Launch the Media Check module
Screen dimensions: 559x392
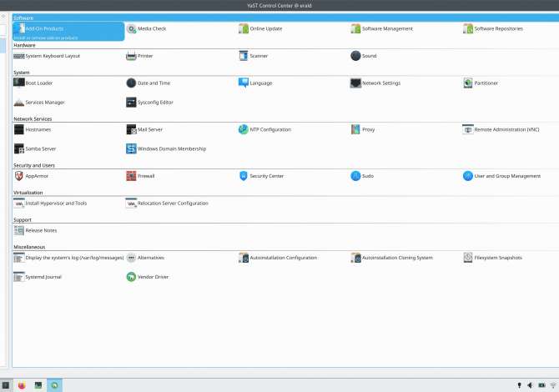146,28
